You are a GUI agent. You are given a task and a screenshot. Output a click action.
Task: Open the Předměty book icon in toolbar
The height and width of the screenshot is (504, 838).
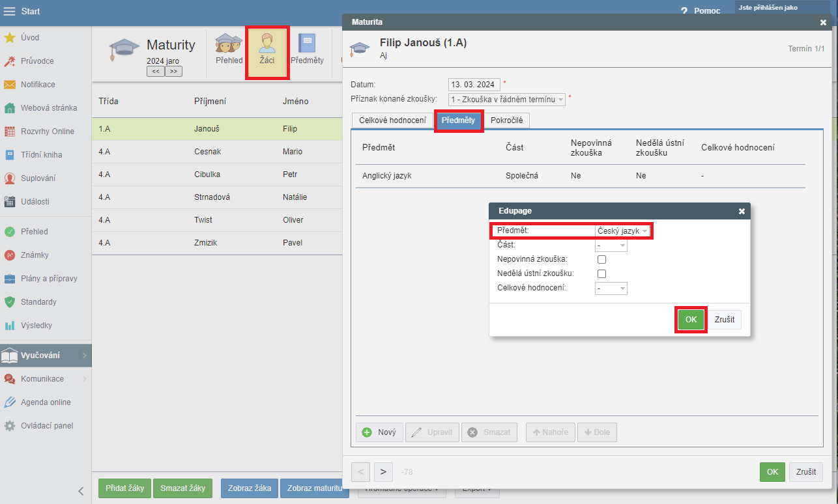tap(307, 49)
